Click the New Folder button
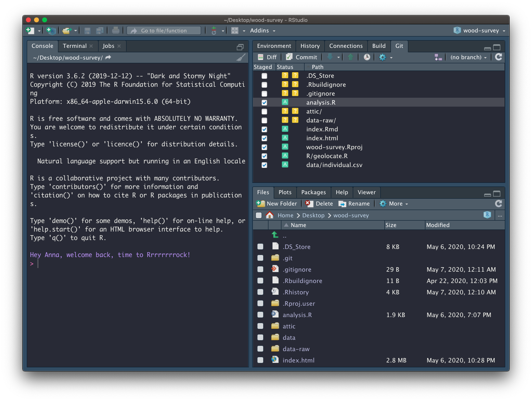This screenshot has width=532, height=401. click(x=277, y=204)
